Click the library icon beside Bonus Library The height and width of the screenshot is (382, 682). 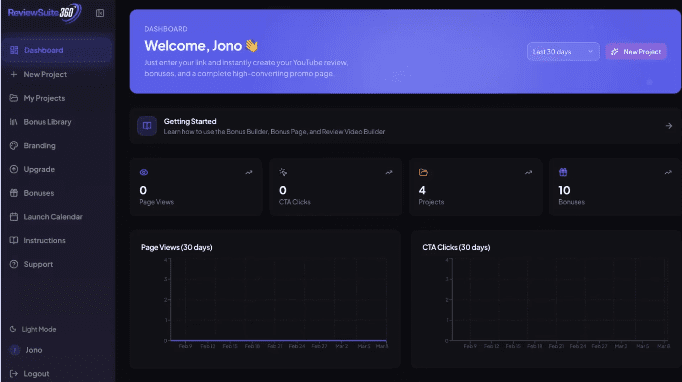pos(14,122)
